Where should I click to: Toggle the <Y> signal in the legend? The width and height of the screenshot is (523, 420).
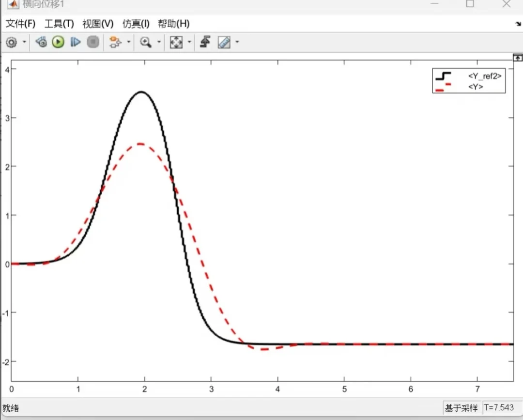[476, 87]
